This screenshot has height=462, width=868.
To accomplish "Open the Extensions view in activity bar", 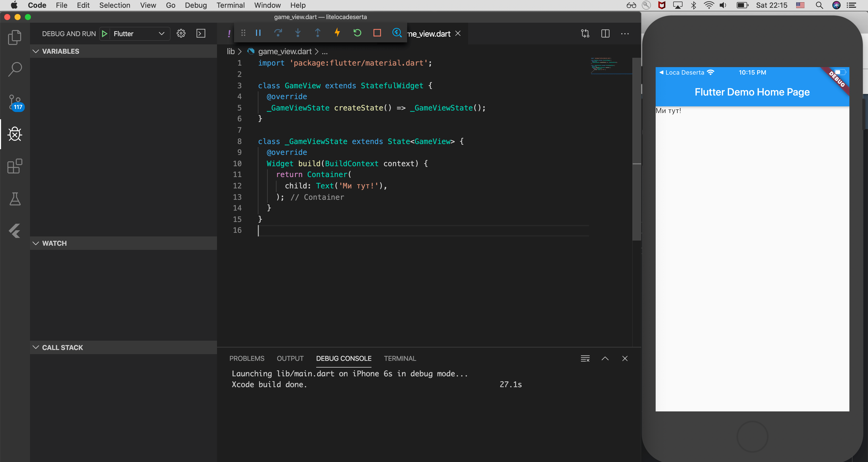I will coord(15,166).
